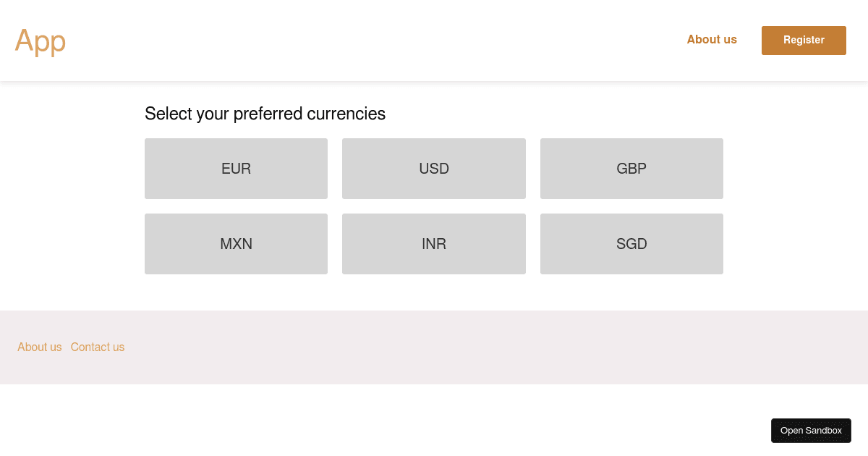
Task: Toggle the EUR currency tile
Action: 236,169
